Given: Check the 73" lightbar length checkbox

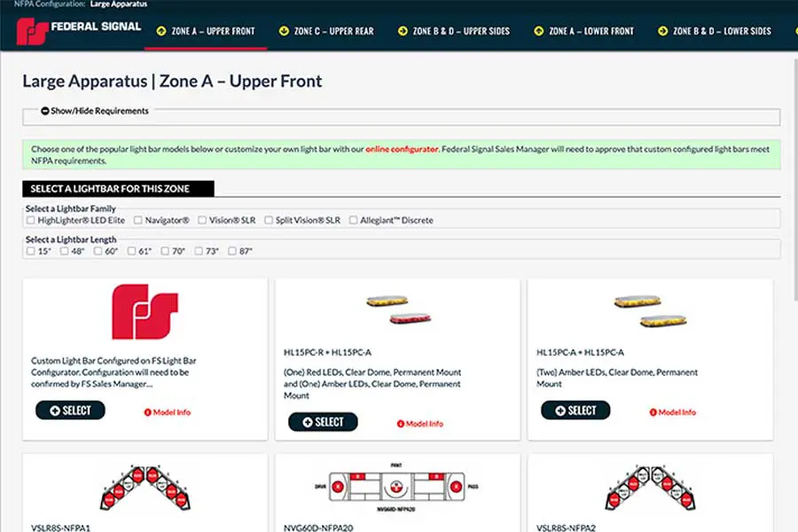Looking at the screenshot, I should pyautogui.click(x=199, y=251).
